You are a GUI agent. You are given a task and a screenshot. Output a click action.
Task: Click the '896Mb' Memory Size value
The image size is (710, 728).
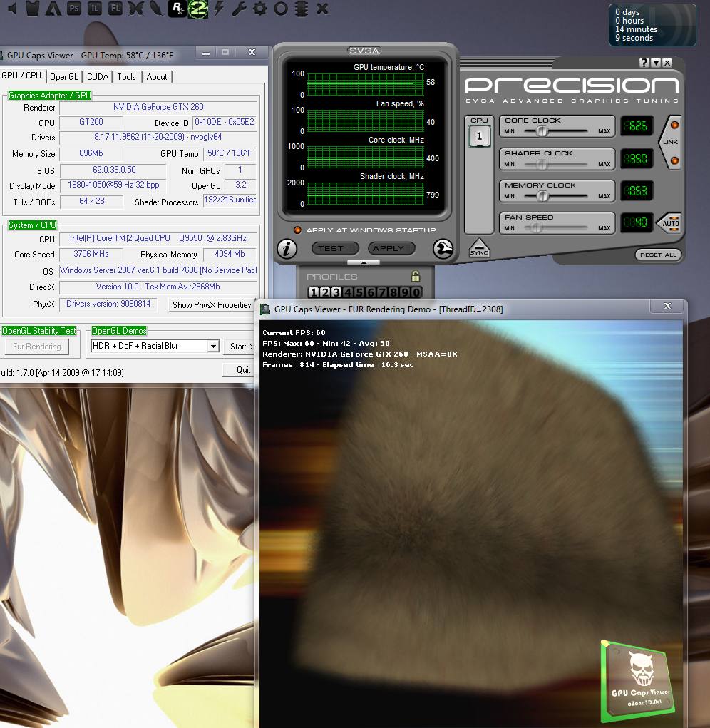91,154
